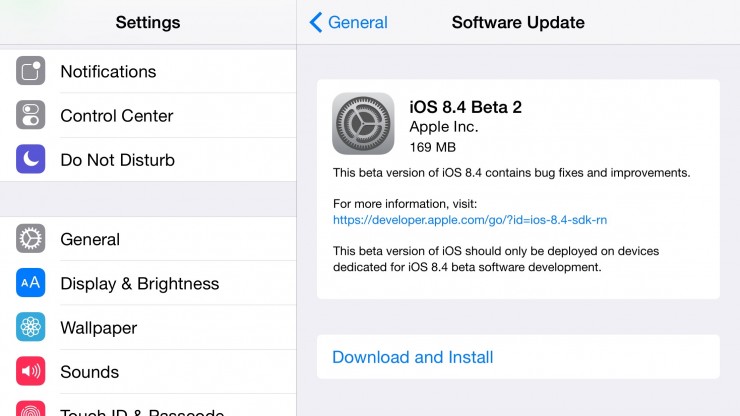This screenshot has height=416, width=740.
Task: Tap the Do Not Disturb moon icon
Action: coord(31,160)
